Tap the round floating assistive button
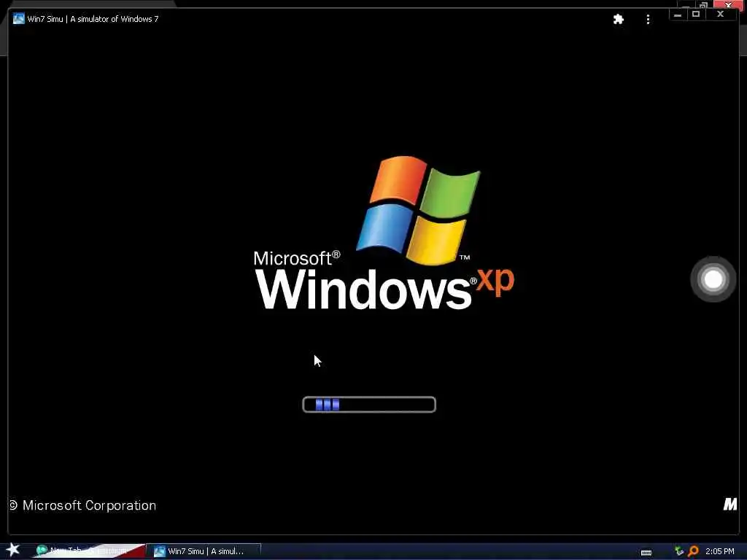The height and width of the screenshot is (560, 747). 713,279
